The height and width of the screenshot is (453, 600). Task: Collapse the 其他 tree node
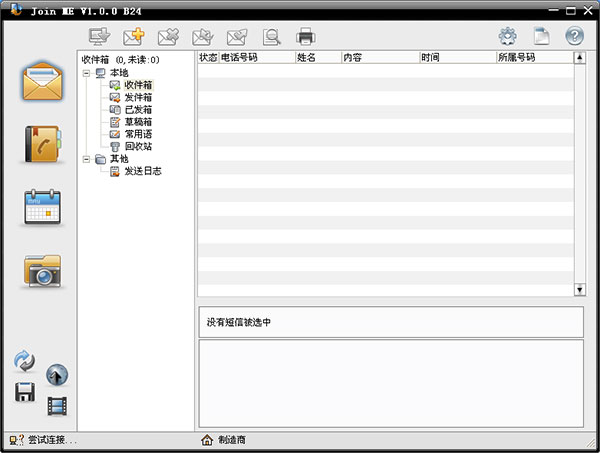pyautogui.click(x=86, y=159)
